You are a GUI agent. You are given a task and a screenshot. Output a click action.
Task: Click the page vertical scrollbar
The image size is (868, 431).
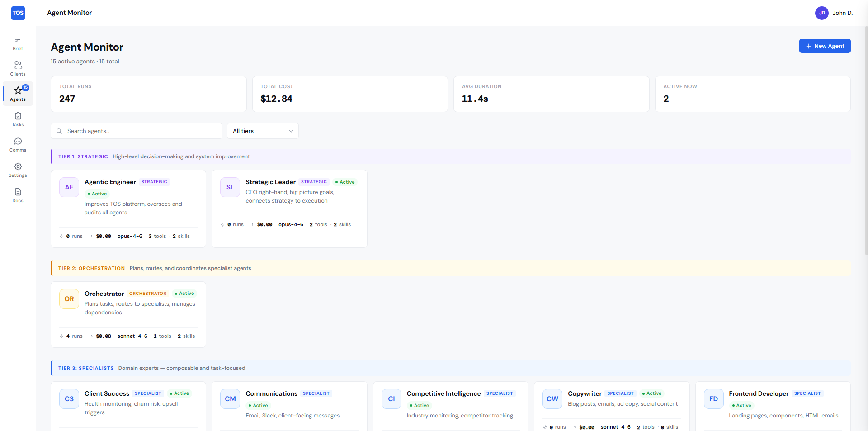866,140
